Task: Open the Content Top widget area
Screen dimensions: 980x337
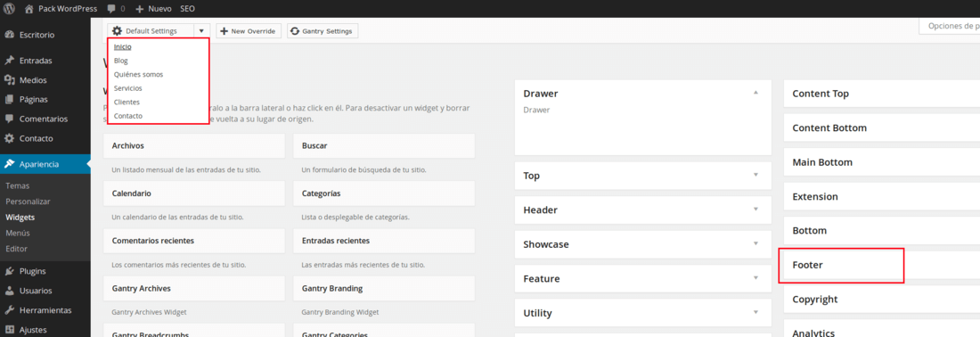Action: (881, 93)
